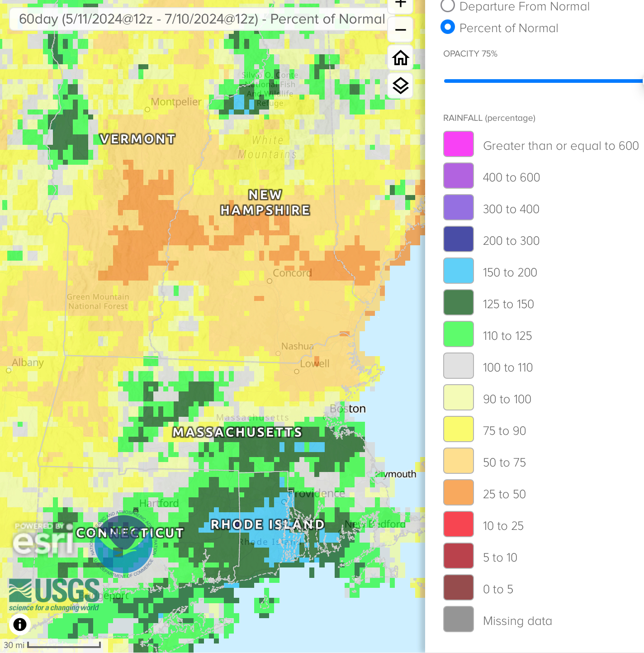Reset map with the home icon
Viewport: 644px width, 653px height.
400,58
